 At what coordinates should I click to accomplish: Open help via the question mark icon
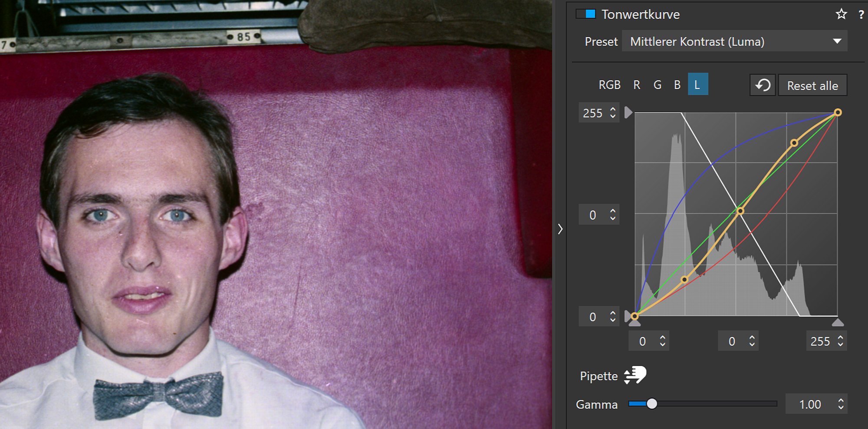pos(861,15)
